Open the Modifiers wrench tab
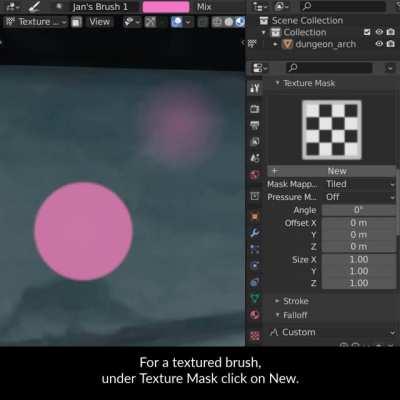 point(255,233)
